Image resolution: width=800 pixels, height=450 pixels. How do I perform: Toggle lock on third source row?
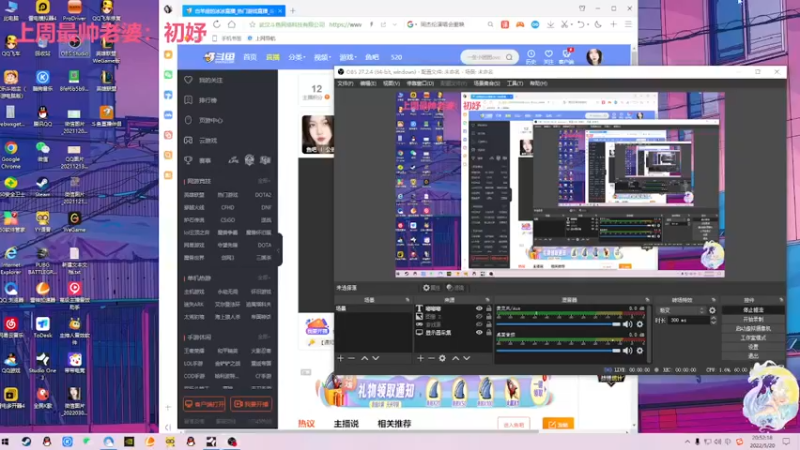[489, 324]
